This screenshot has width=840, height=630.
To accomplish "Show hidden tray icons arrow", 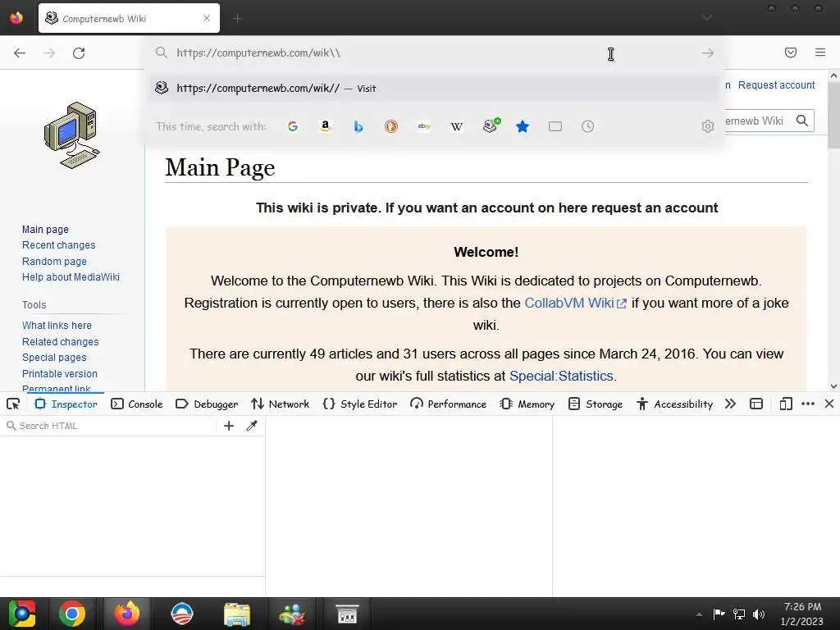I will coord(699,614).
